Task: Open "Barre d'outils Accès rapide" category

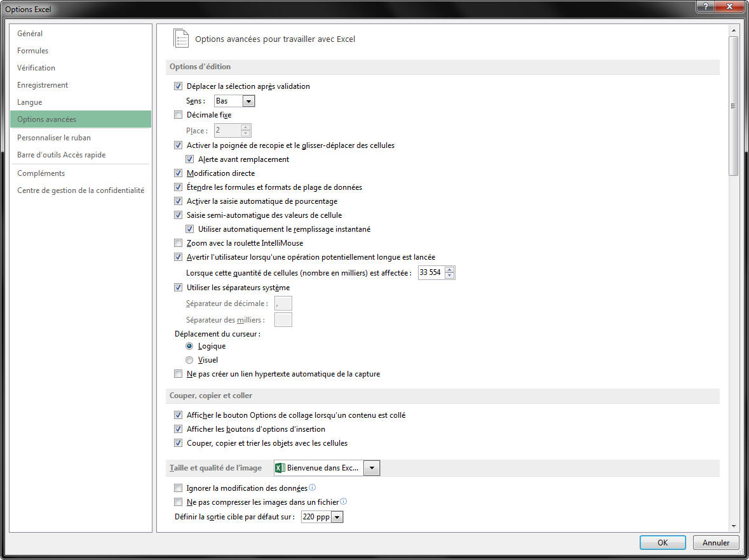Action: (80, 155)
